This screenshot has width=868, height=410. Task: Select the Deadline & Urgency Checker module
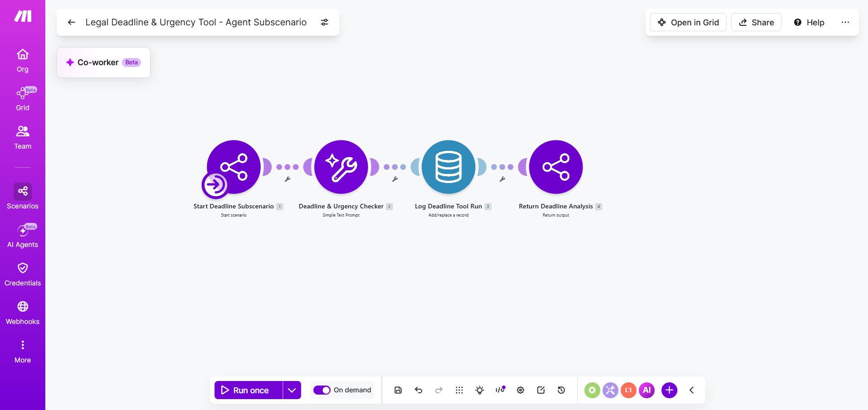click(x=341, y=167)
